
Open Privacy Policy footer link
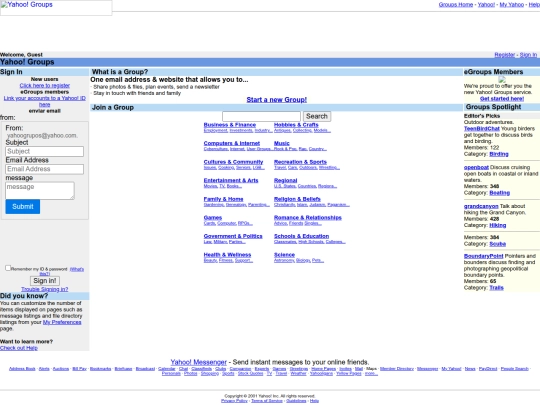point(234,401)
